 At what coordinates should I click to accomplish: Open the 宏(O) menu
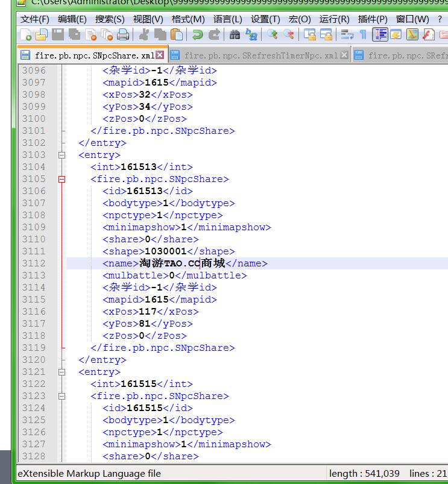point(300,19)
